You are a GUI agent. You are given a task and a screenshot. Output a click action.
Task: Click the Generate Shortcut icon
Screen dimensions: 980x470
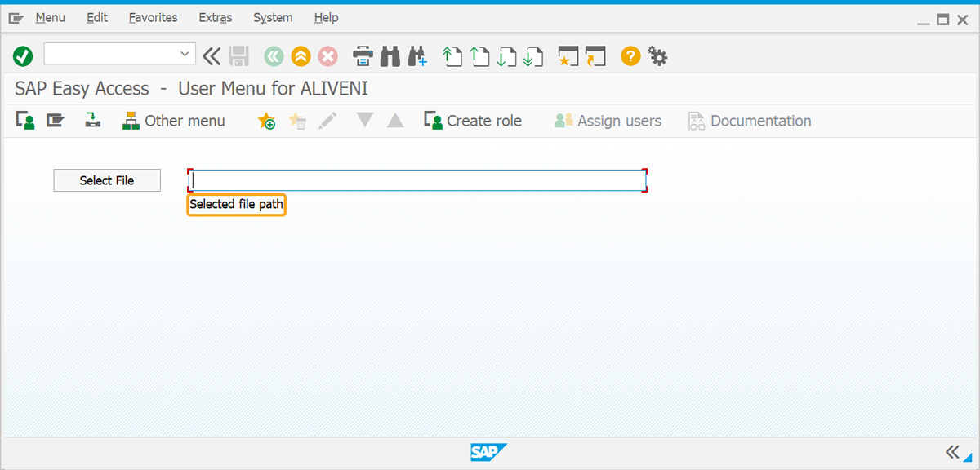click(x=595, y=56)
